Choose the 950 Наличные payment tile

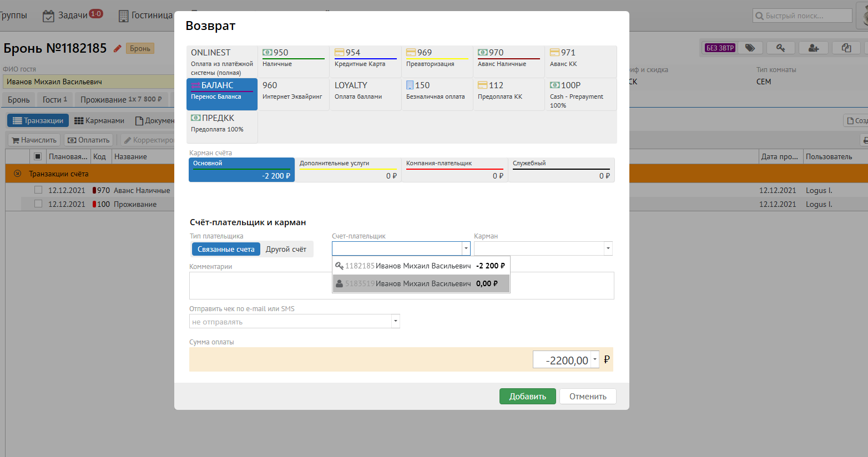pos(294,62)
